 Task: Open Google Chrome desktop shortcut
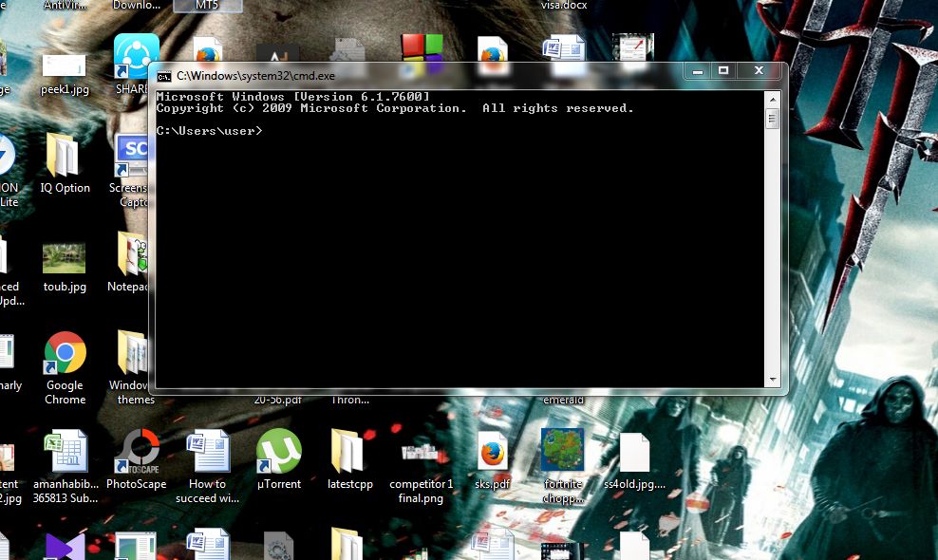[66, 367]
